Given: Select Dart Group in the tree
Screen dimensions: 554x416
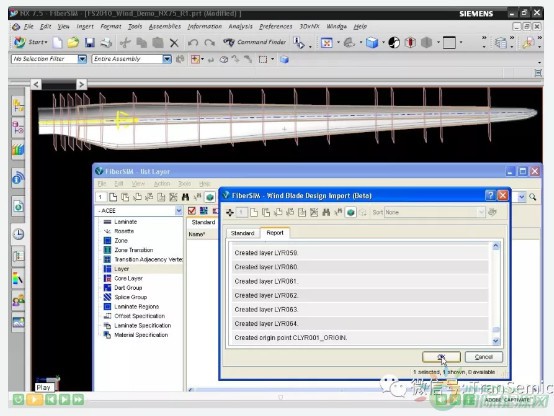Looking at the screenshot, I should click(128, 288).
